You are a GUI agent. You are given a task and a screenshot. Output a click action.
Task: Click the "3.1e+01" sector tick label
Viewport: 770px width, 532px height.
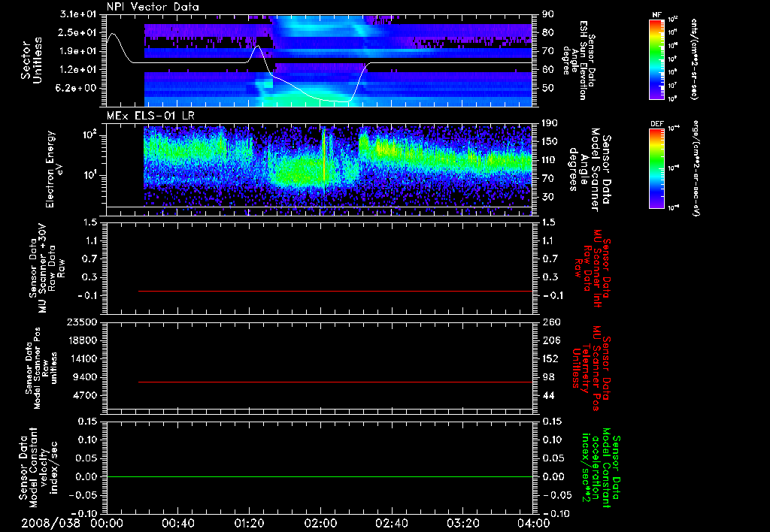[79, 14]
